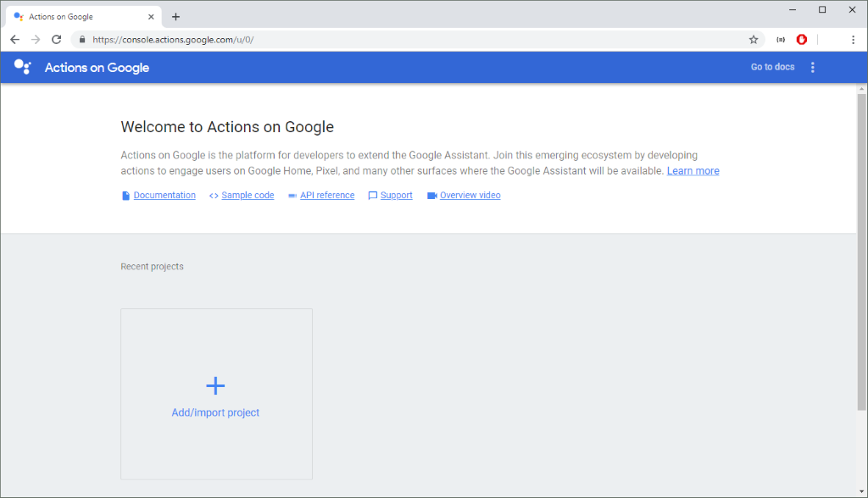Follow the Learn more link
This screenshot has width=868, height=498.
[x=693, y=171]
